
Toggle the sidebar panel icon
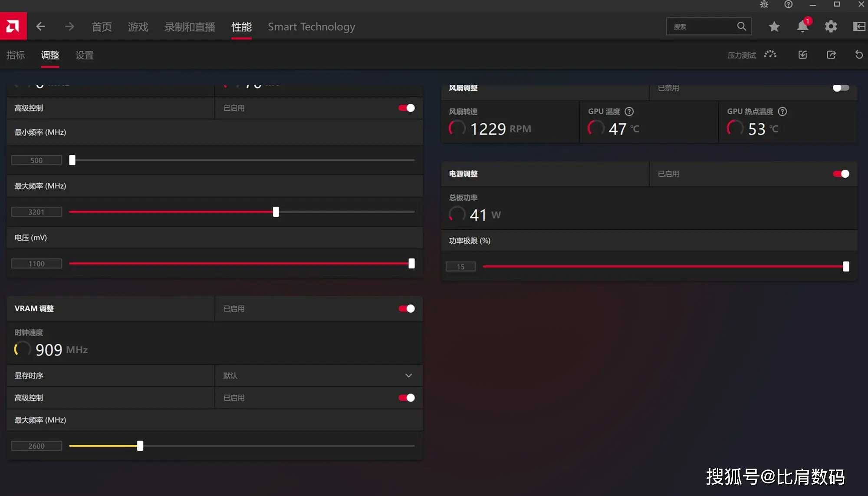859,26
